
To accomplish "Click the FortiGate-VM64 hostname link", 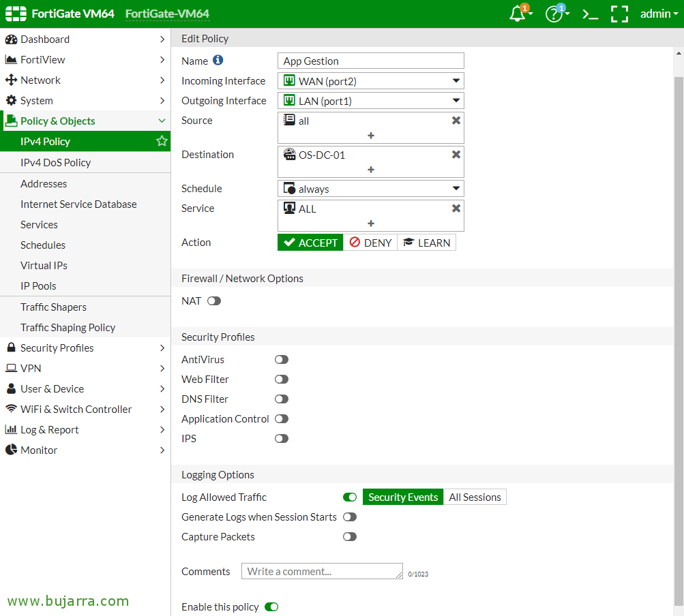I will [167, 14].
